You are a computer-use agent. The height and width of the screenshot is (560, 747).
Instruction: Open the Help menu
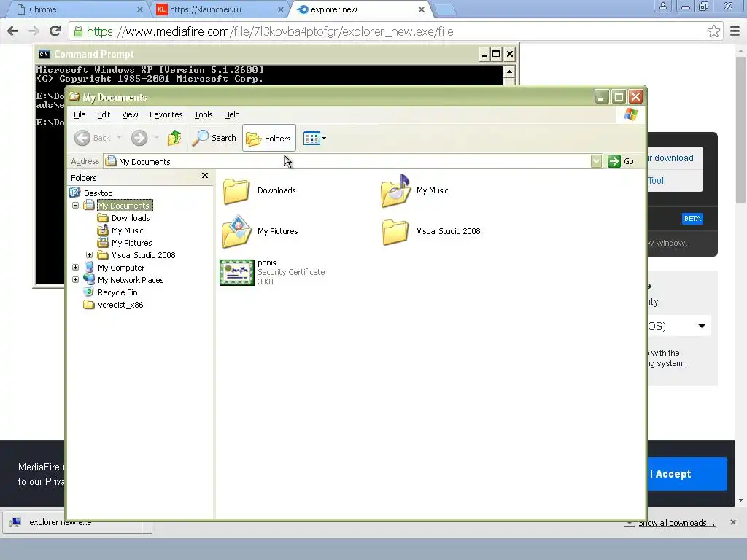(231, 114)
